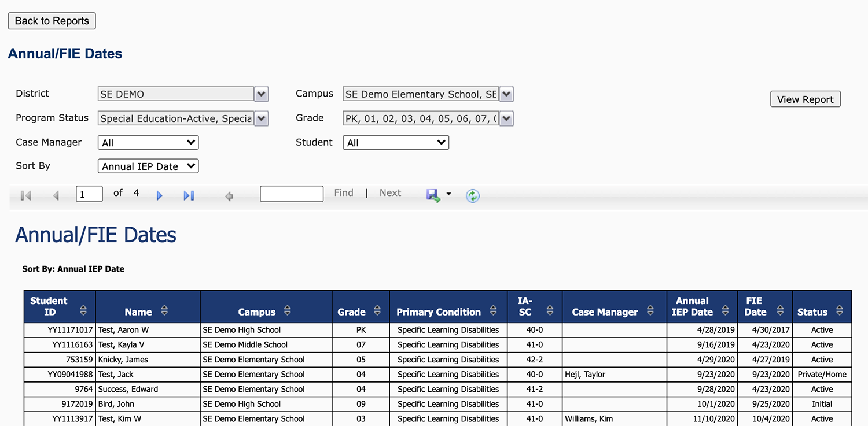Click annual IEP date 4/28/2019
This screenshot has height=426, width=868.
point(715,330)
